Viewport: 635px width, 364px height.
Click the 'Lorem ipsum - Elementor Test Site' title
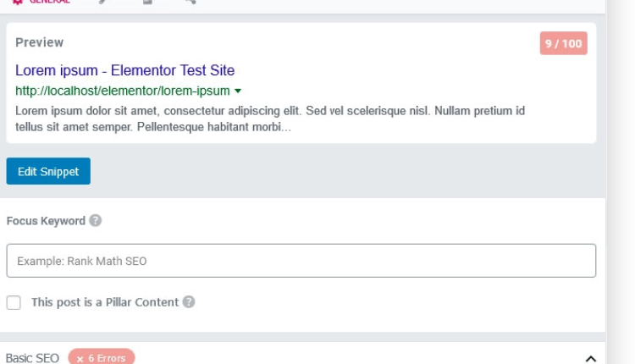pyautogui.click(x=124, y=70)
